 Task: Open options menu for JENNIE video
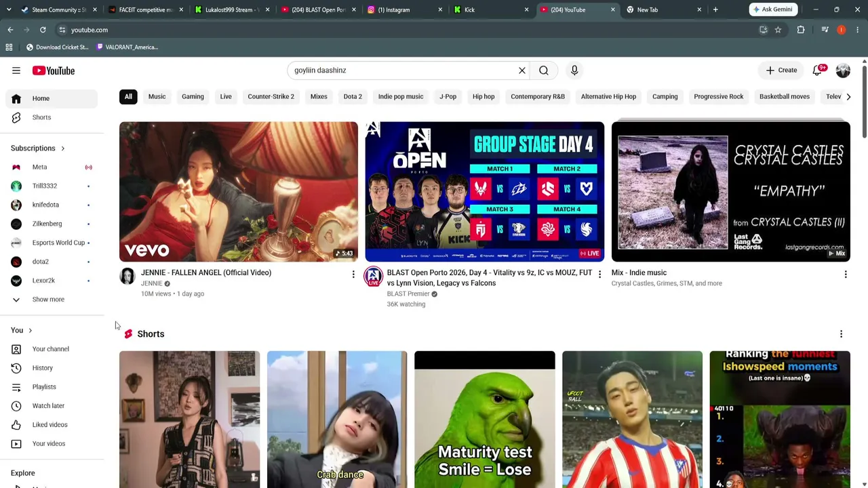353,274
